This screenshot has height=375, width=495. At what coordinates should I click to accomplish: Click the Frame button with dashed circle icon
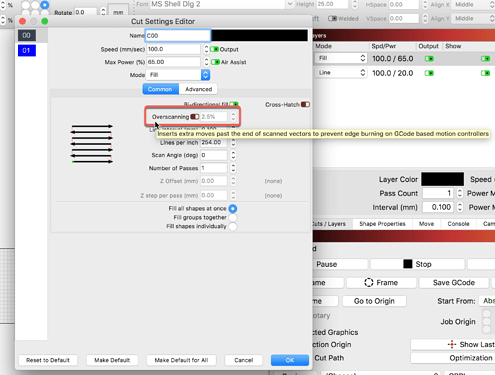(381, 283)
